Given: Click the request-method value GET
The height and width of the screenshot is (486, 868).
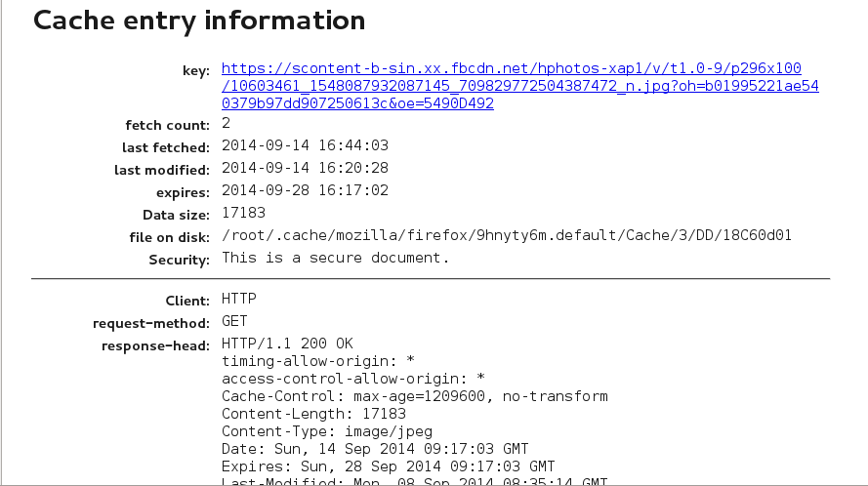Looking at the screenshot, I should point(234,321).
